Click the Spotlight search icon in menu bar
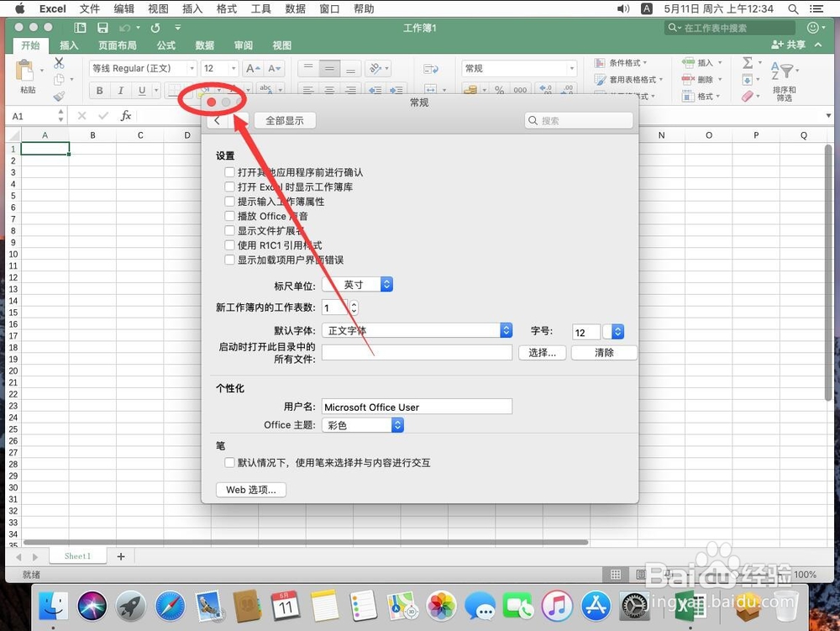 [793, 9]
